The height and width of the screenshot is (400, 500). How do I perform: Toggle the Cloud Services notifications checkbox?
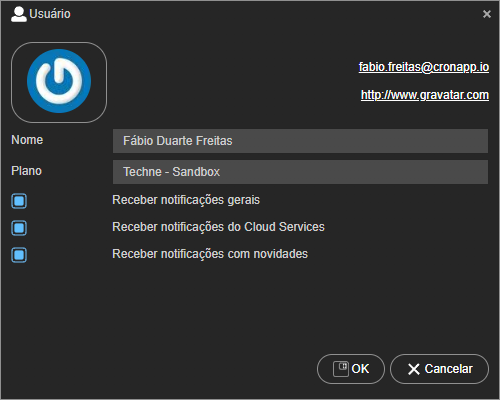click(19, 228)
